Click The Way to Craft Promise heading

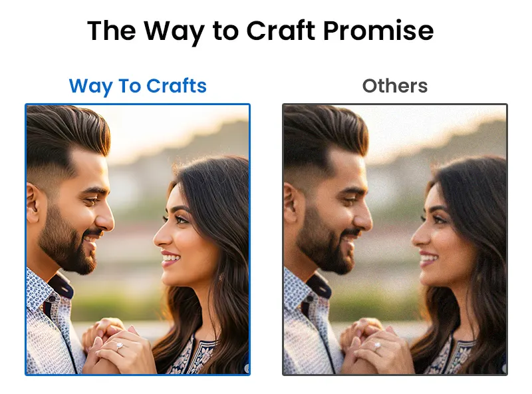tap(260, 31)
